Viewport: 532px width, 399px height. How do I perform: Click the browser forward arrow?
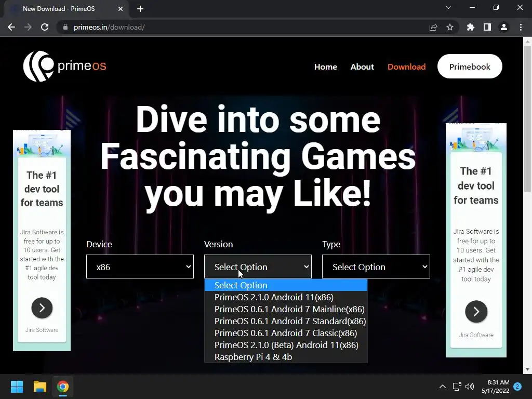[x=28, y=27]
